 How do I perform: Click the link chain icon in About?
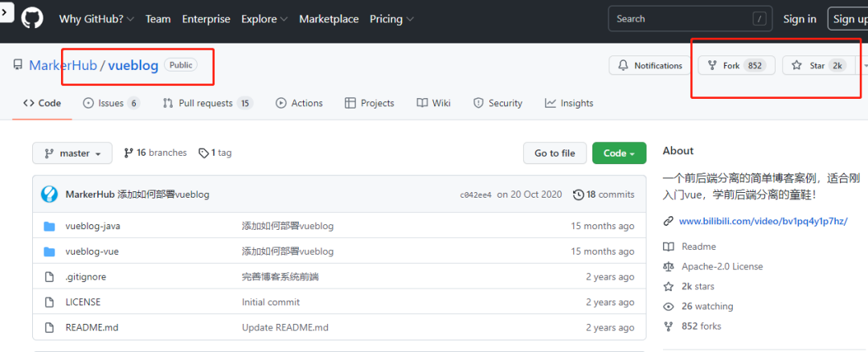pos(668,221)
